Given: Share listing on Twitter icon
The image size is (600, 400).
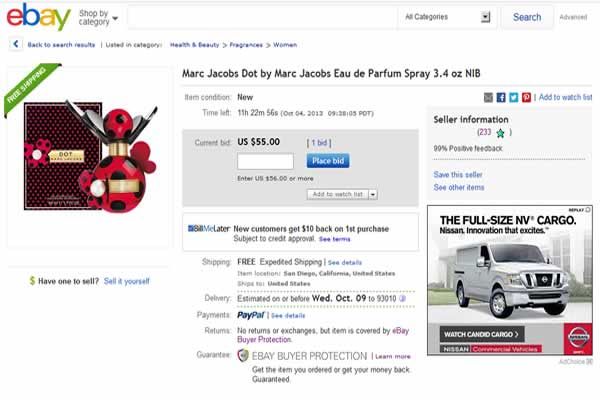Looking at the screenshot, I should coord(514,98).
